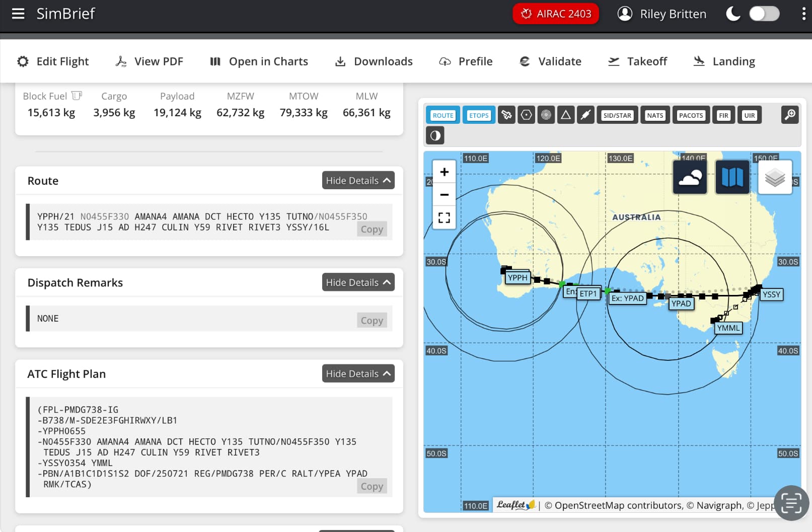This screenshot has width=812, height=532.
Task: Click the ETP1 map label
Action: (x=588, y=293)
